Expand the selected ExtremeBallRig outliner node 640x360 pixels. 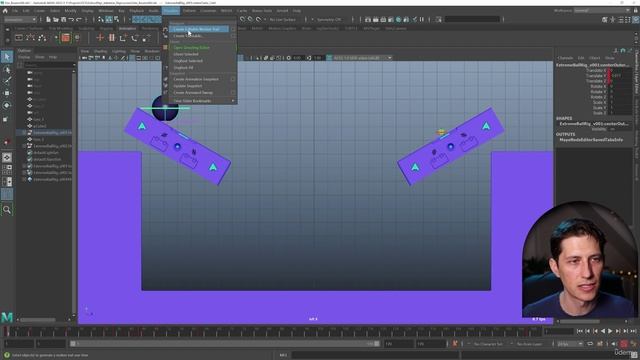[x=24, y=133]
